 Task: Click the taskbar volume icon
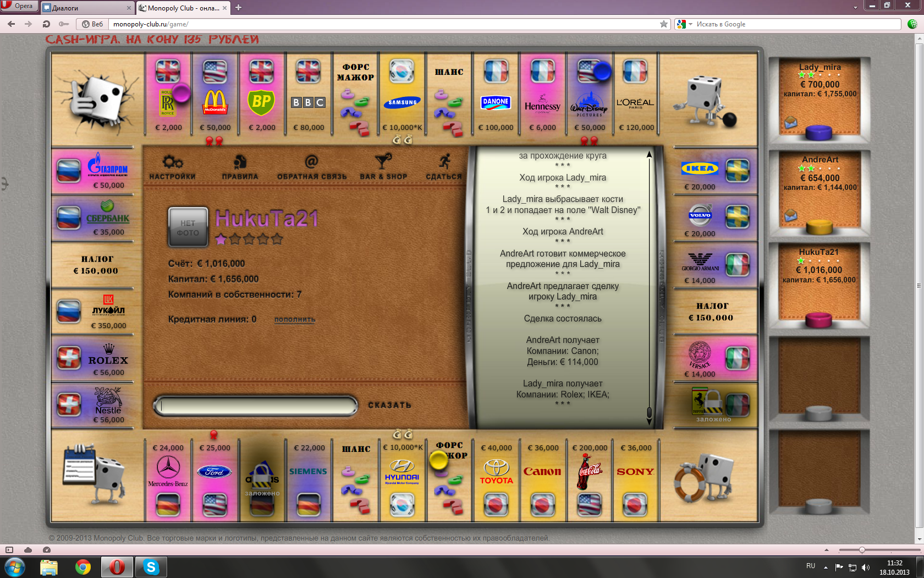(x=866, y=567)
